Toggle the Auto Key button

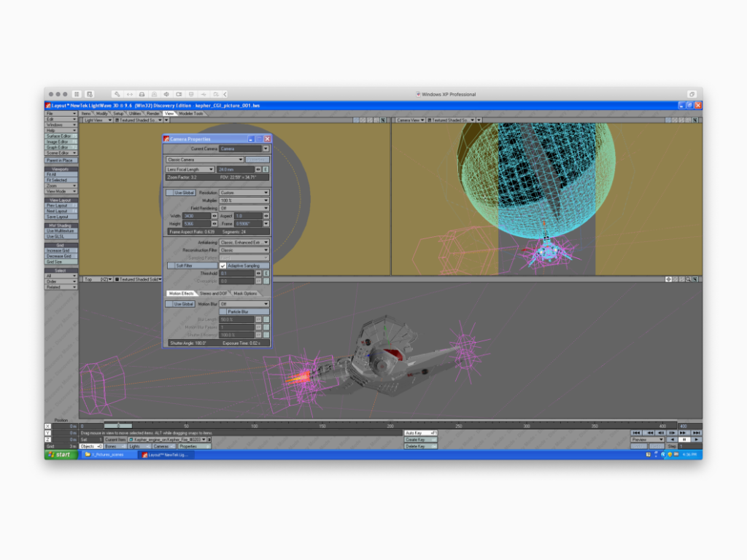421,433
